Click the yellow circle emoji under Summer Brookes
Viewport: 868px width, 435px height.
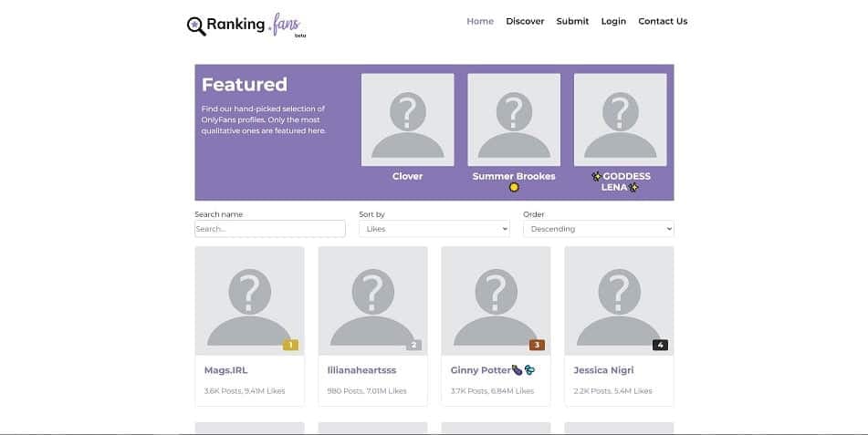pos(514,187)
